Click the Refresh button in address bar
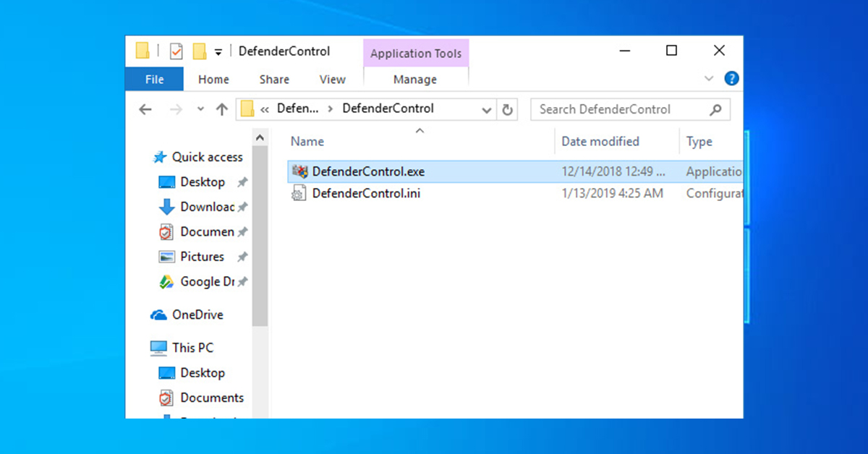 508,110
